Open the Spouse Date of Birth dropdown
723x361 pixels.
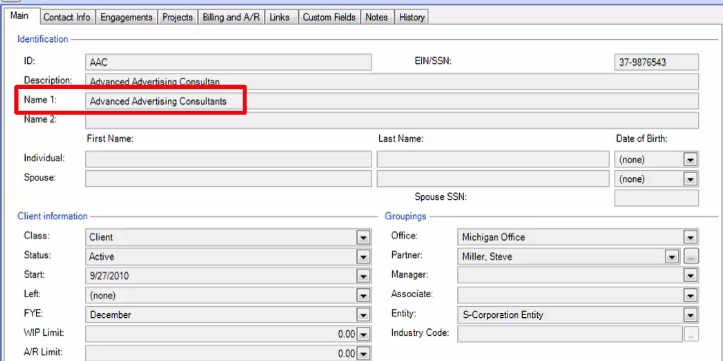(x=690, y=179)
